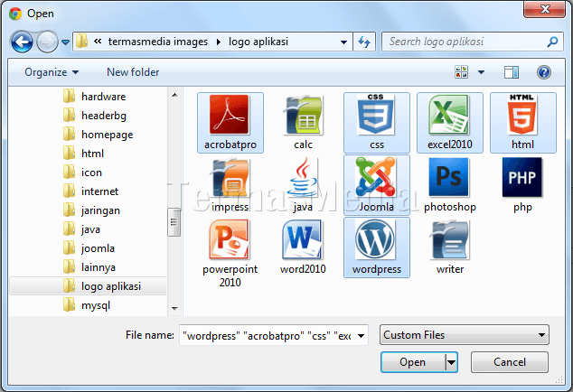Open the java folder in navigation tree
The image size is (573, 392).
click(81, 229)
